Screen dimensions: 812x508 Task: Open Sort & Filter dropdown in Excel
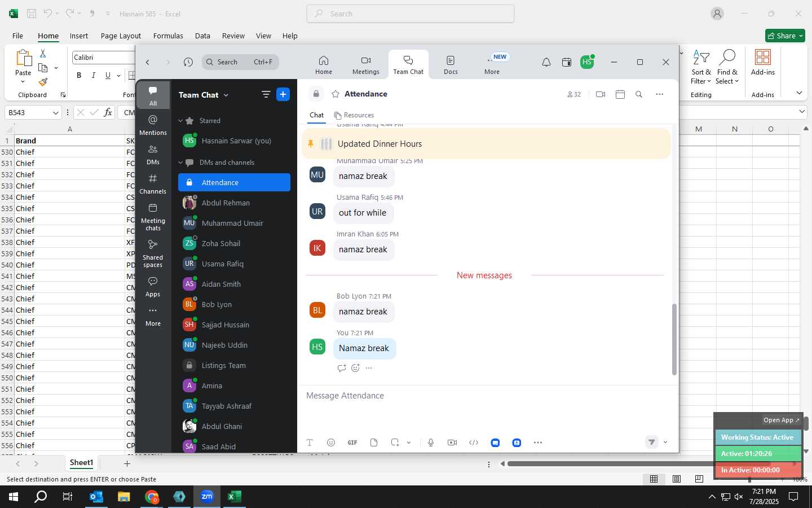[x=701, y=67]
